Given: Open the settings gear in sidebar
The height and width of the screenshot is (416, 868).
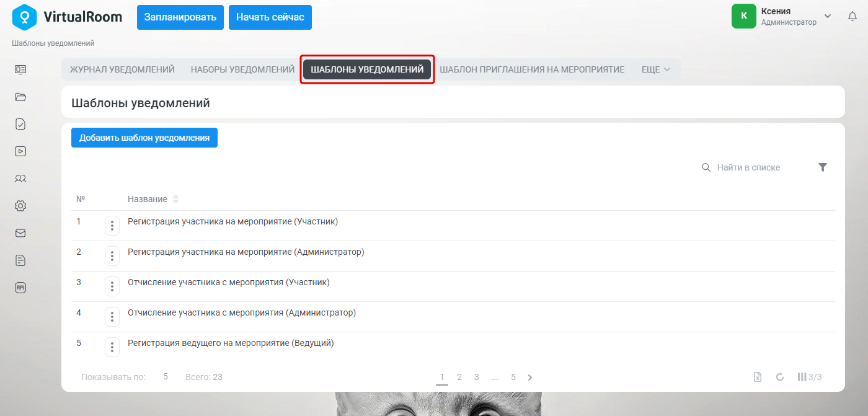Looking at the screenshot, I should [x=20, y=206].
